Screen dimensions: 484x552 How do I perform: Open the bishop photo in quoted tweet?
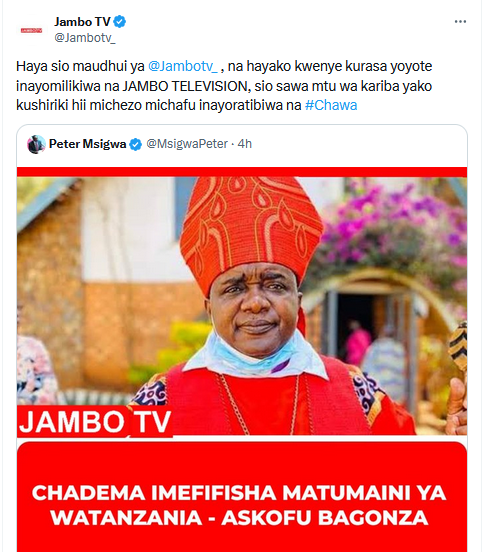pyautogui.click(x=242, y=306)
